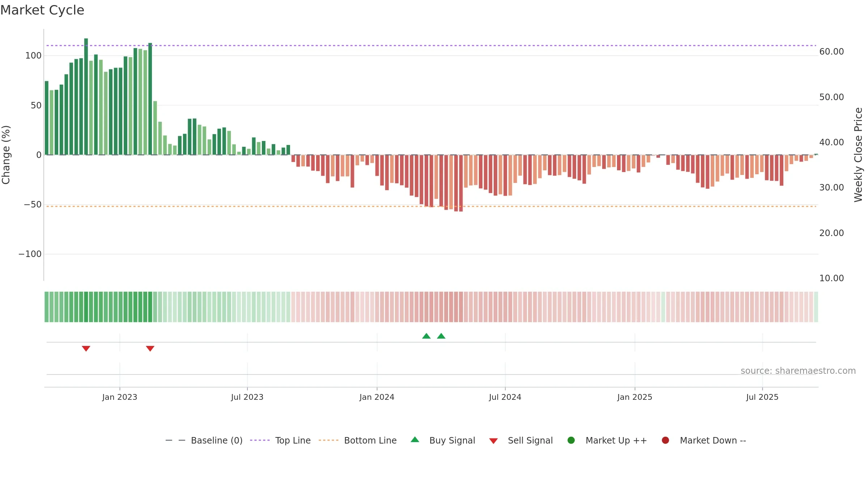The height and width of the screenshot is (488, 868).
Task: Click the Jul 2024 axis label
Action: 505,397
